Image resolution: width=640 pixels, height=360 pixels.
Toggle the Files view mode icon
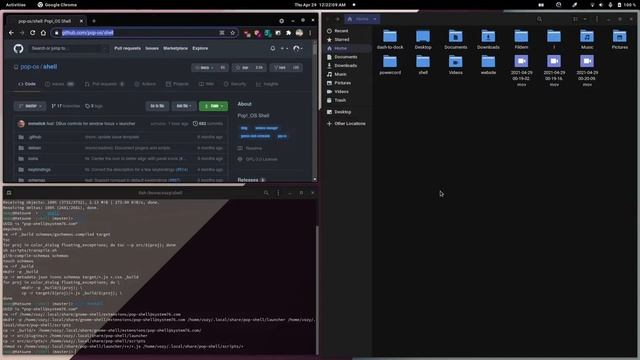click(576, 19)
